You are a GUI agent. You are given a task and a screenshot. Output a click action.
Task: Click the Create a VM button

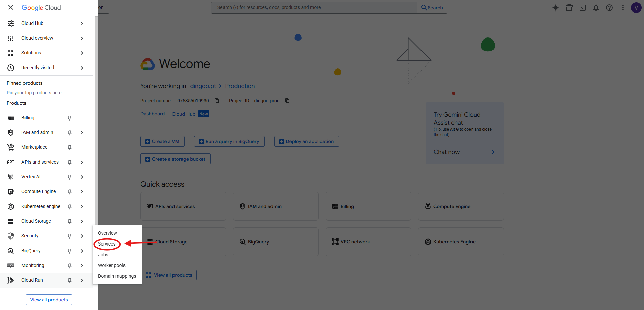tap(162, 141)
